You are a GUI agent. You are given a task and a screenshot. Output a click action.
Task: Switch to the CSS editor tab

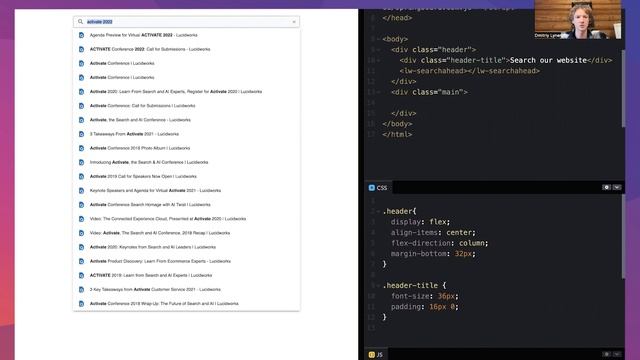(x=378, y=188)
